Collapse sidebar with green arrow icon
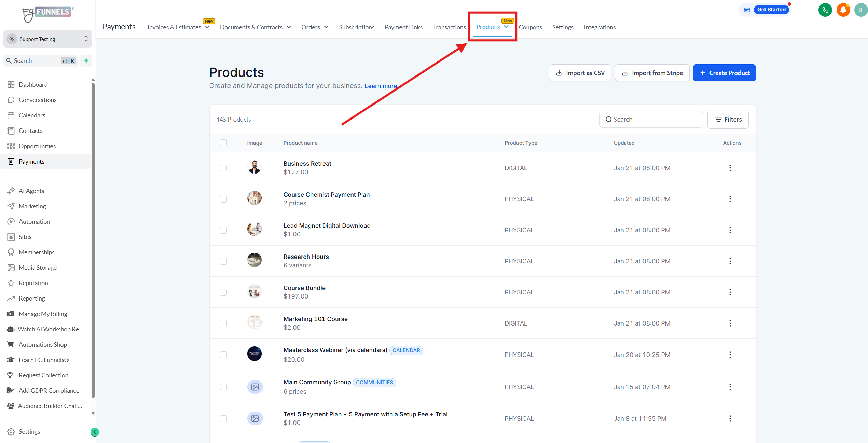Image resolution: width=868 pixels, height=443 pixels. [95, 432]
